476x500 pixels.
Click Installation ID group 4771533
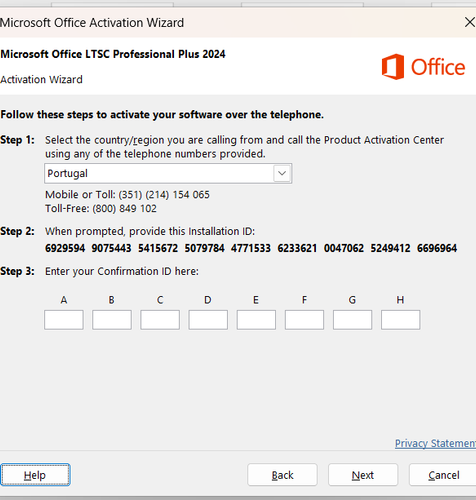251,248
